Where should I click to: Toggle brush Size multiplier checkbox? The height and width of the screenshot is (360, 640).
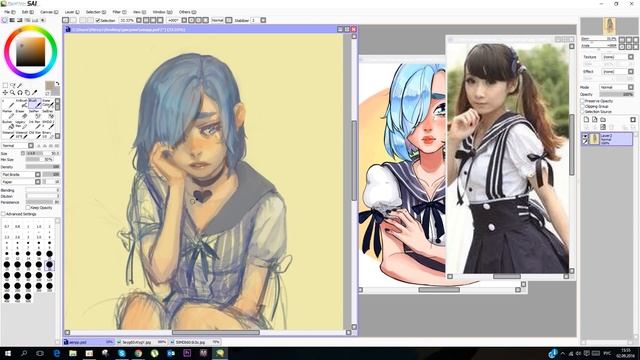23,153
